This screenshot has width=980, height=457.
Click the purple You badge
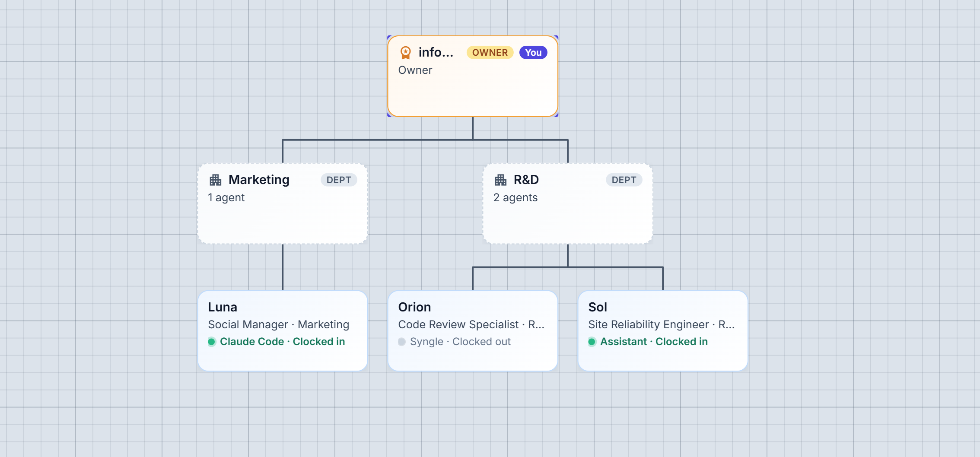[533, 53]
